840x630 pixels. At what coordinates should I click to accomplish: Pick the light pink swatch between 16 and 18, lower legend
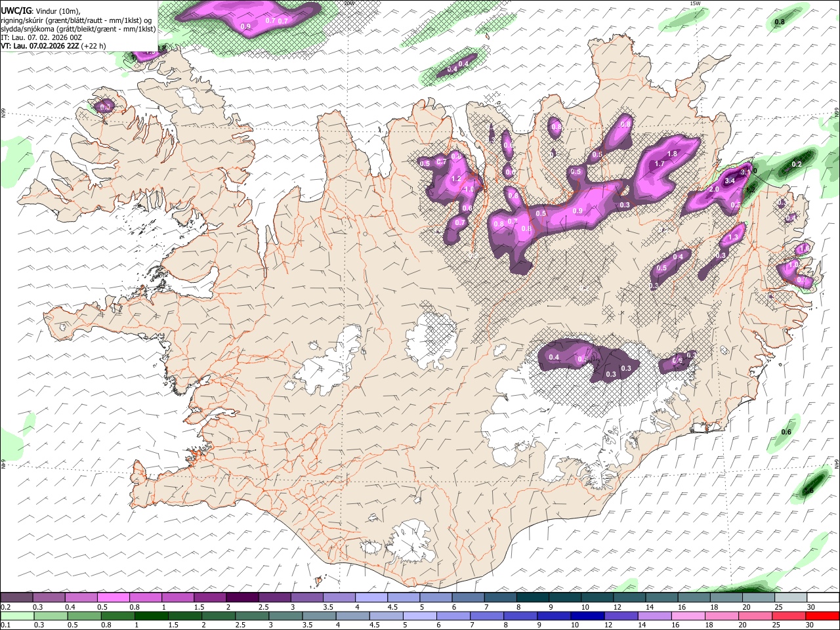click(x=687, y=616)
